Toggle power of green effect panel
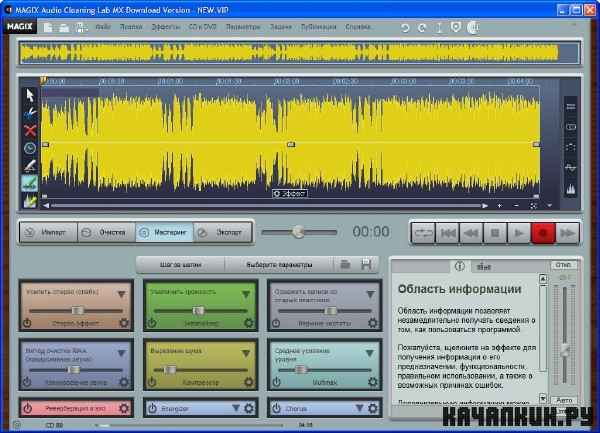Viewport: 600px width, 433px height. [152, 323]
